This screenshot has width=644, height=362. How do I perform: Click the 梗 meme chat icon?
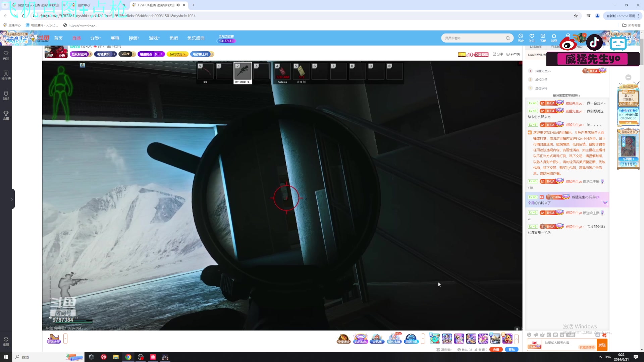[555, 335]
